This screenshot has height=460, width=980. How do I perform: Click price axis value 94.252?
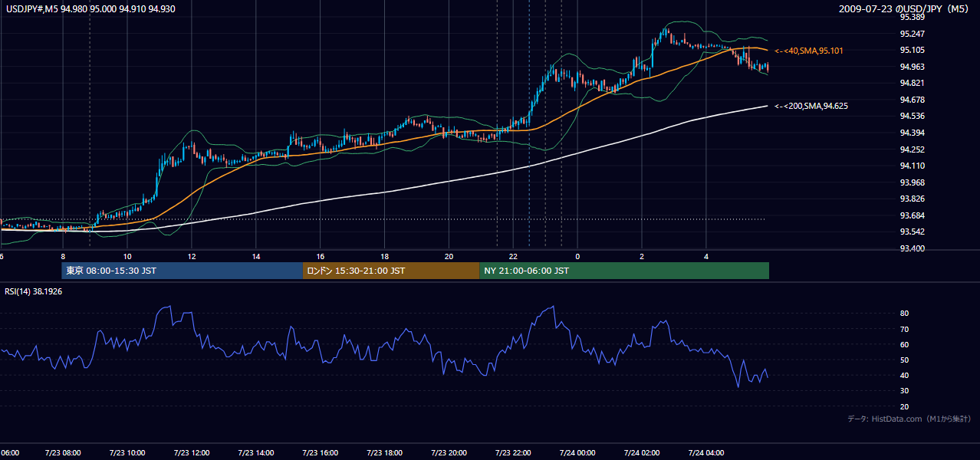click(x=913, y=149)
